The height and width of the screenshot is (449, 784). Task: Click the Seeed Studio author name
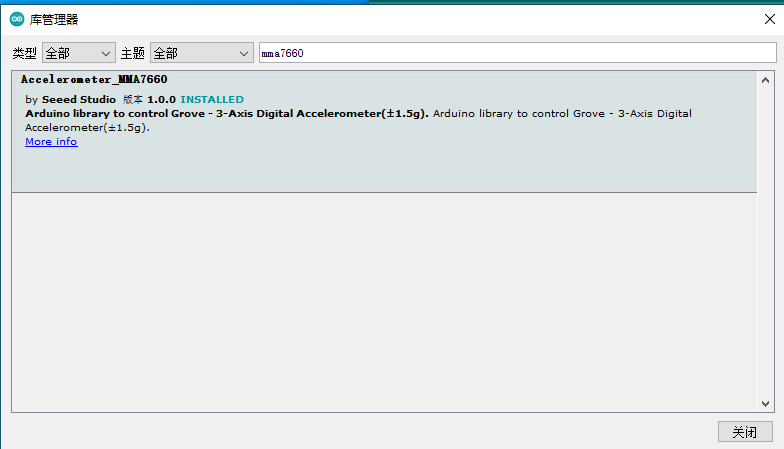point(78,100)
